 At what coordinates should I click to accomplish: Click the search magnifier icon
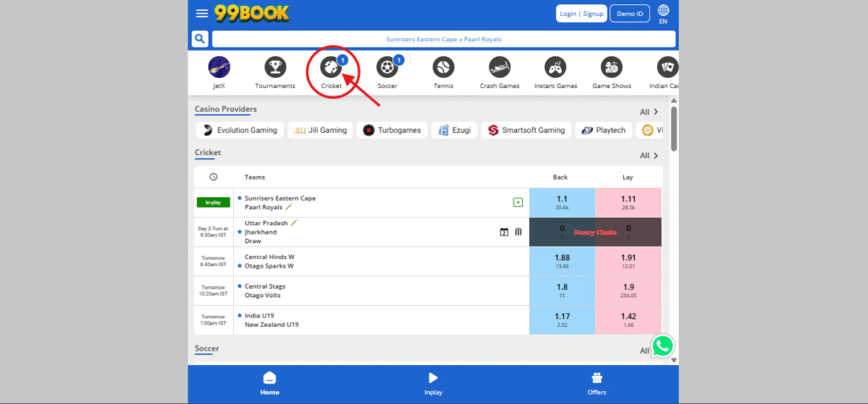click(x=200, y=39)
